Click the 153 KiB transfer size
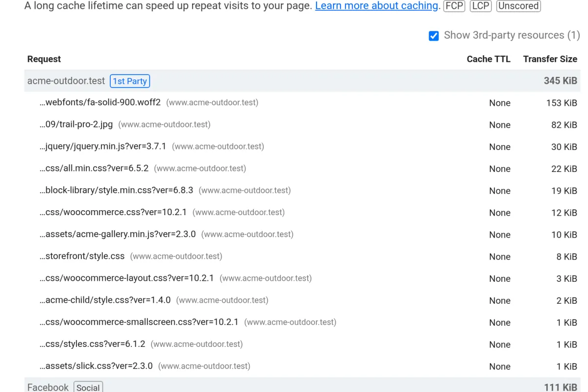This screenshot has width=588, height=392. tap(562, 103)
